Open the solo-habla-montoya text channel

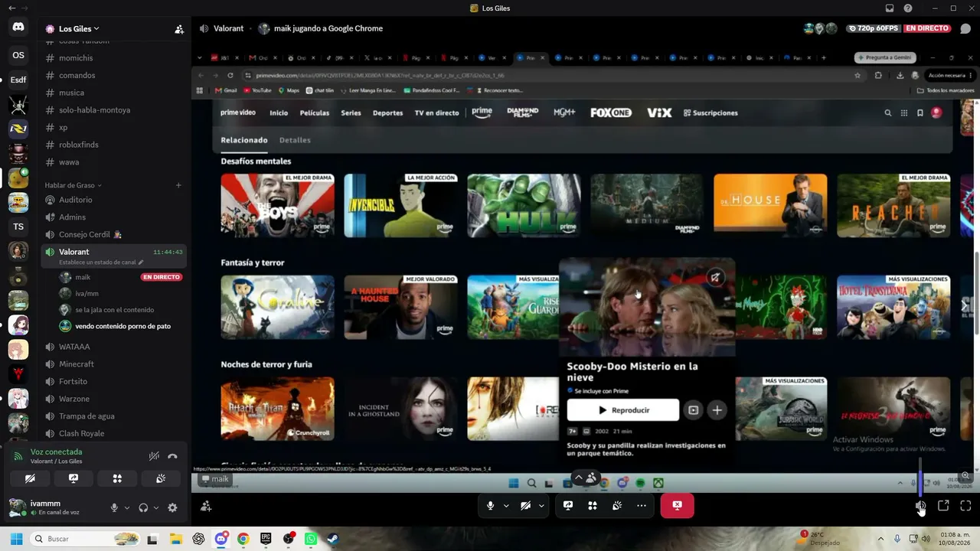coord(115,110)
